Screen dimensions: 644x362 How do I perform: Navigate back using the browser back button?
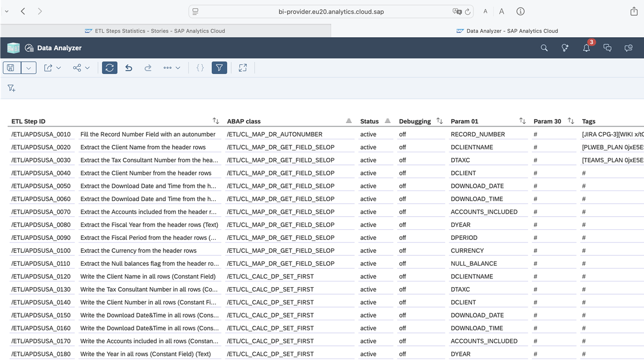coord(23,11)
